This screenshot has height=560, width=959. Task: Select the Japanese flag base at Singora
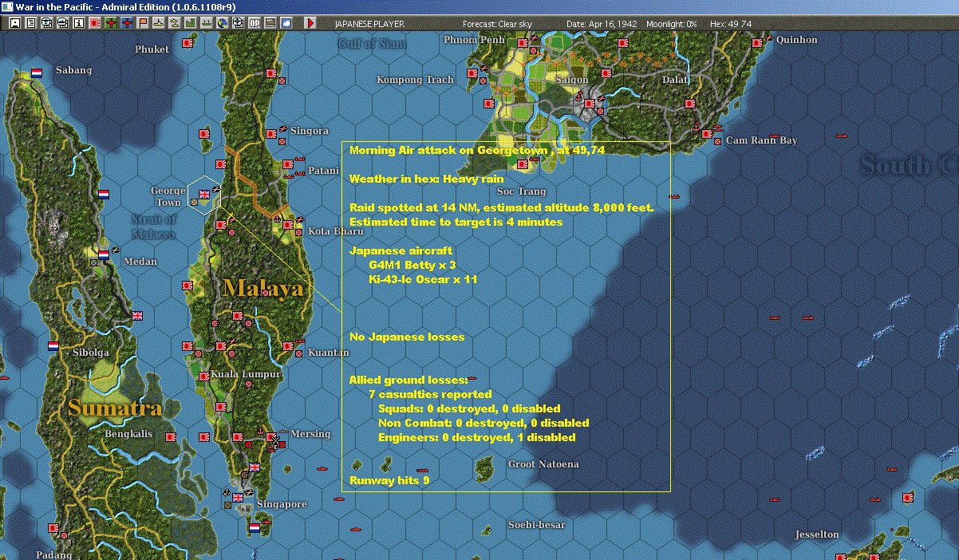pos(271,134)
